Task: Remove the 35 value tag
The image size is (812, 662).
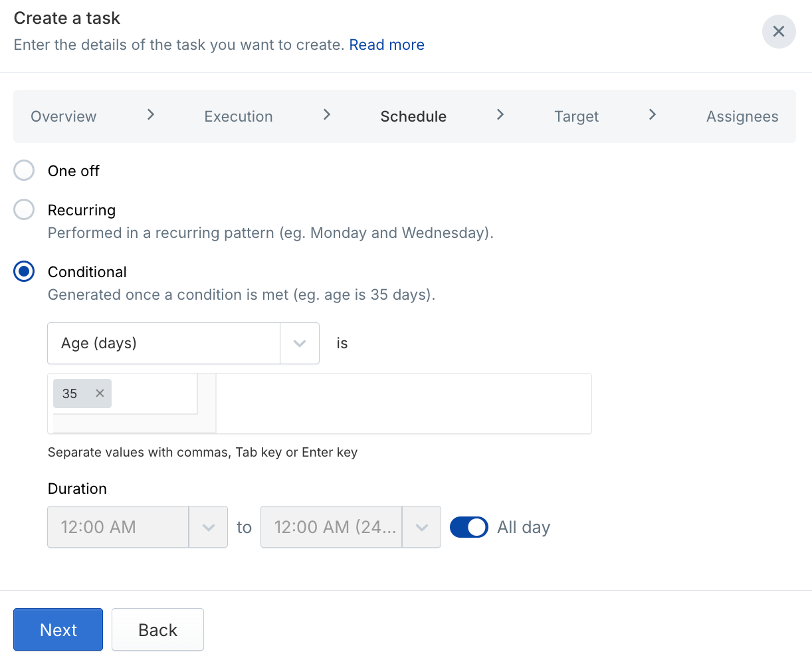Action: [x=100, y=393]
